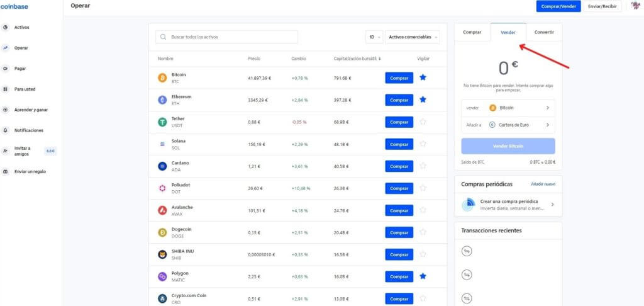Choose asset to sell: Bitcoin row
The height and width of the screenshot is (306, 644).
coord(508,108)
